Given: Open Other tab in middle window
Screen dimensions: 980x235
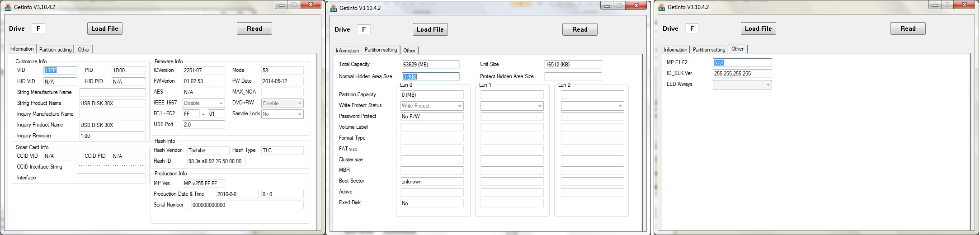Looking at the screenshot, I should 410,51.
